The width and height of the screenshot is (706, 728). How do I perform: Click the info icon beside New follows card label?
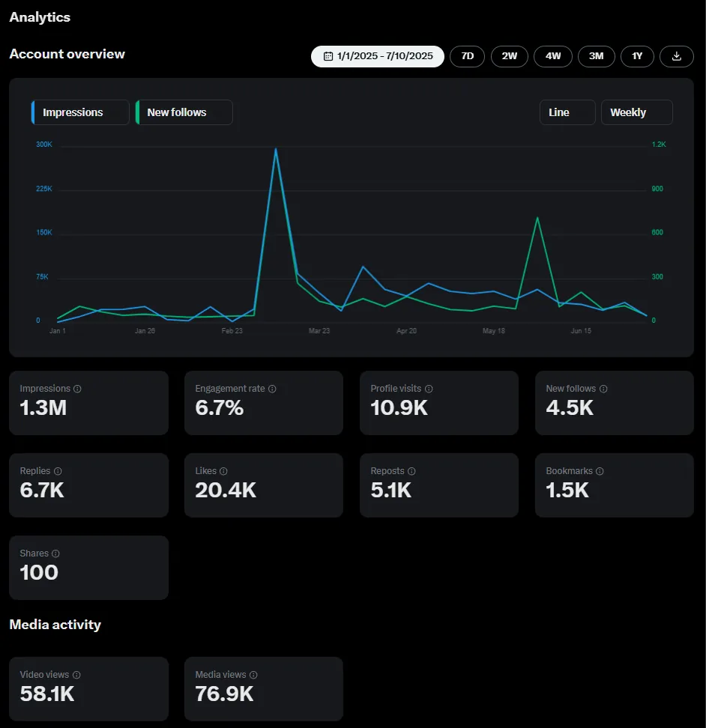pyautogui.click(x=603, y=389)
